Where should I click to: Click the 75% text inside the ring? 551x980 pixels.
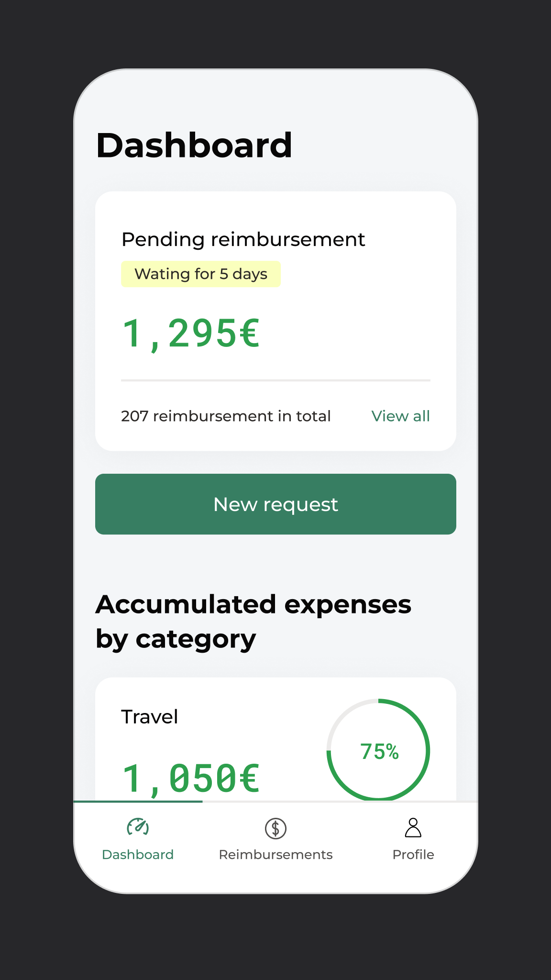pos(379,751)
